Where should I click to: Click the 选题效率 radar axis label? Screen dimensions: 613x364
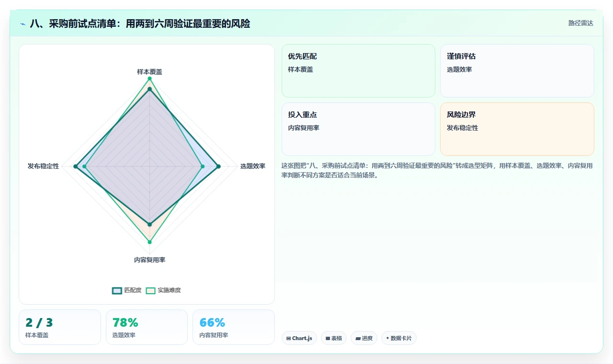pos(253,166)
